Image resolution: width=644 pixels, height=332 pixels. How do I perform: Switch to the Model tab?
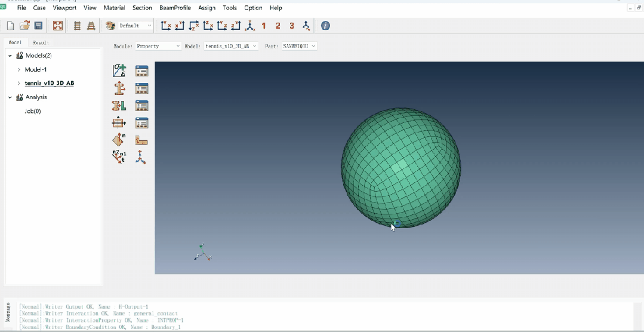(16, 42)
